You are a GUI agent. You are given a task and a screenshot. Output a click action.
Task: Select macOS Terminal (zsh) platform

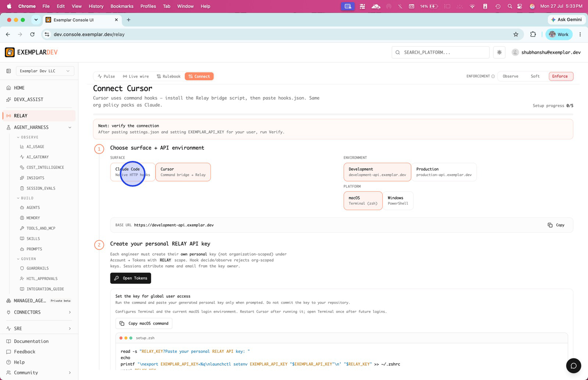363,201
